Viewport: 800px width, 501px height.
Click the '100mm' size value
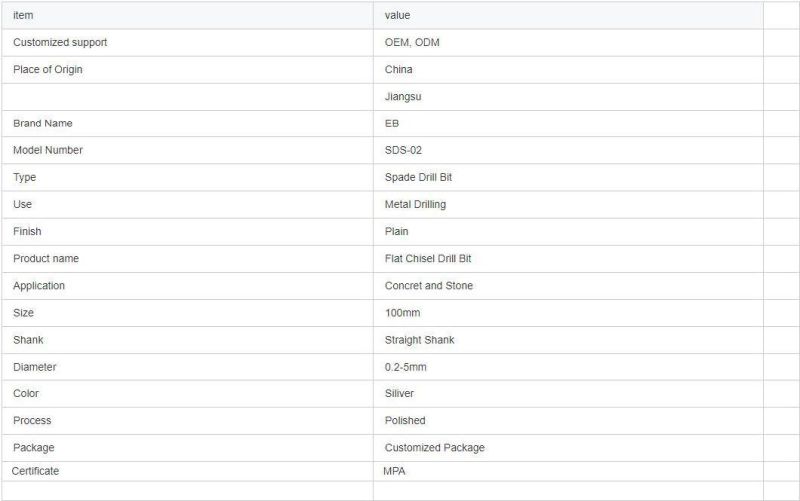402,312
